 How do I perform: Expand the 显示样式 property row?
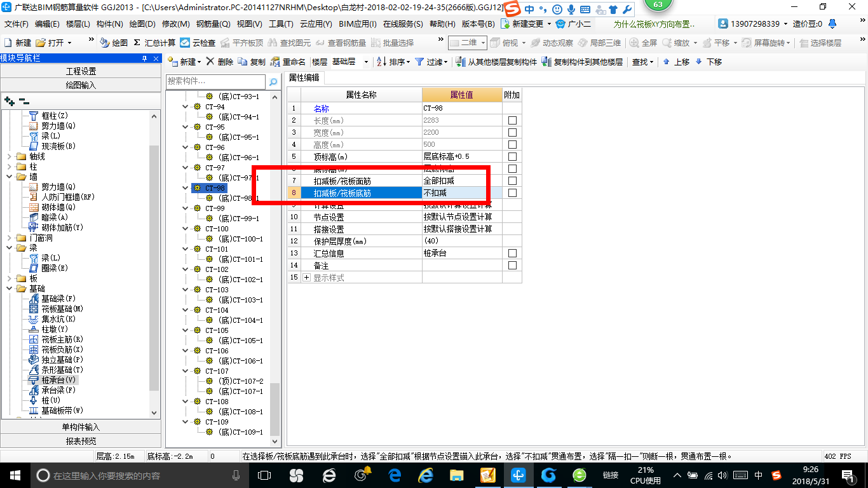tap(307, 278)
